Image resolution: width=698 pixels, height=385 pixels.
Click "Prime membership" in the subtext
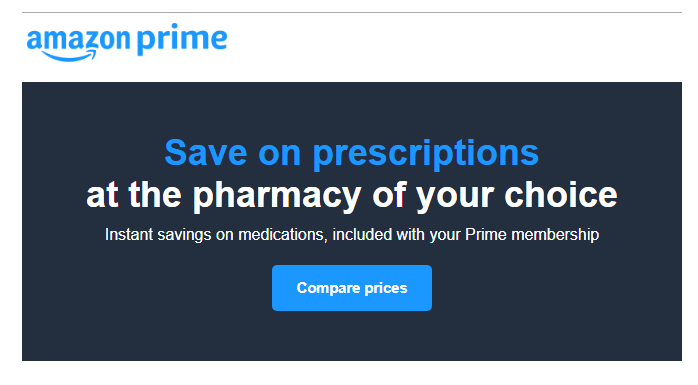point(532,234)
